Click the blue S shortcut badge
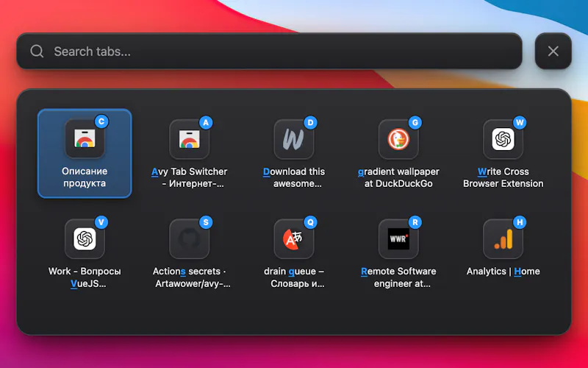This screenshot has width=588, height=368. tap(206, 222)
